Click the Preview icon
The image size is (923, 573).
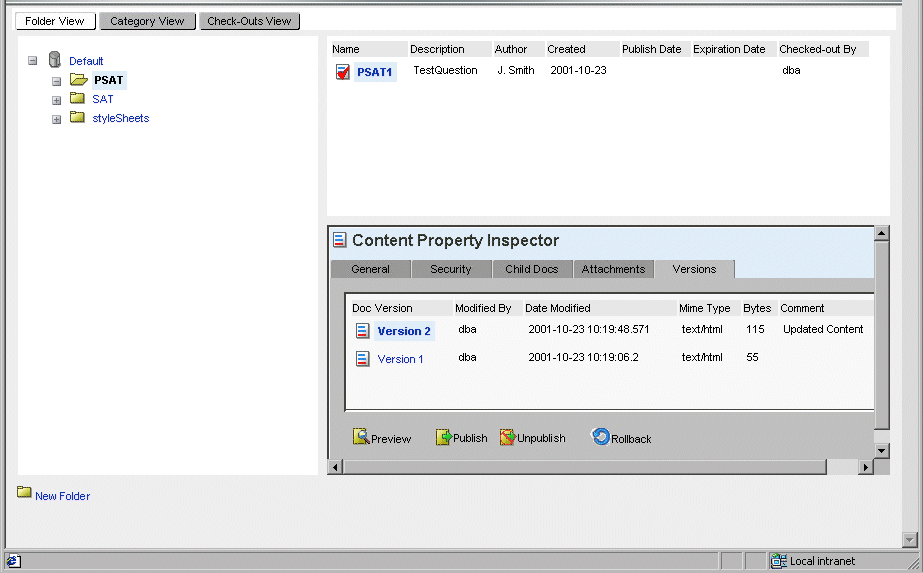coord(361,437)
